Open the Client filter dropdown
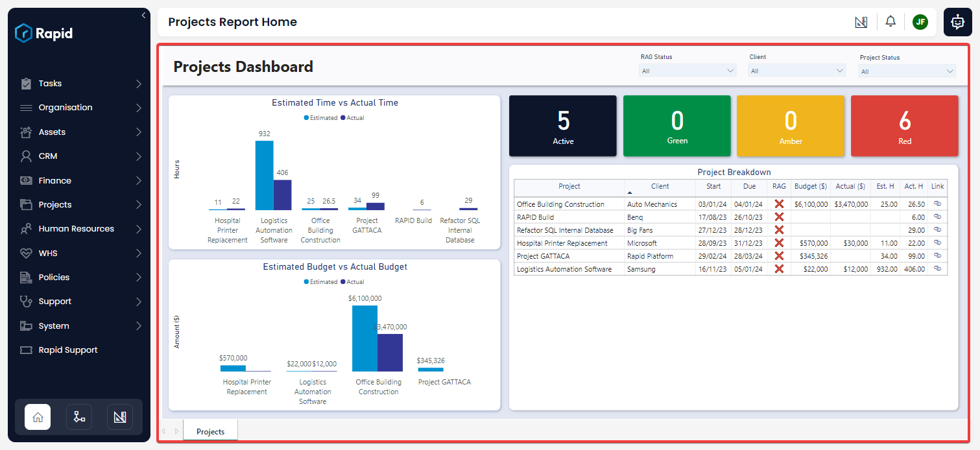 796,70
